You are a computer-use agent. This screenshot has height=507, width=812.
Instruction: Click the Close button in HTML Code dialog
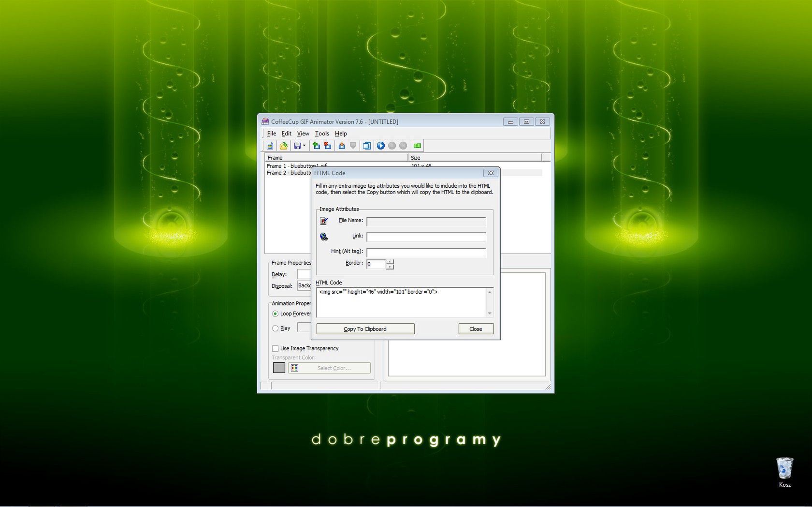[476, 329]
